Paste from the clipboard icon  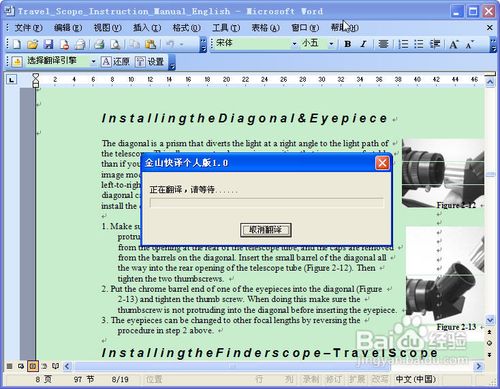click(150, 44)
